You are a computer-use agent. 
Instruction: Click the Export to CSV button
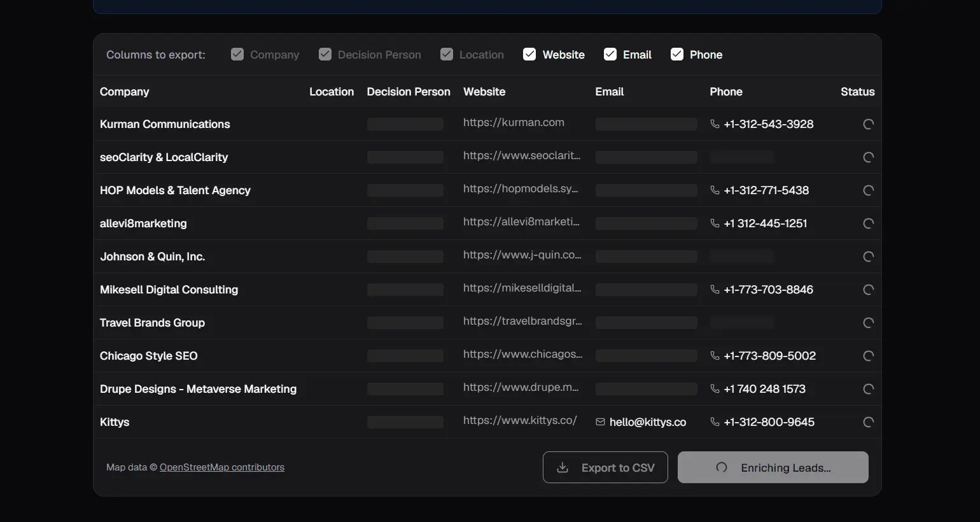(x=605, y=467)
